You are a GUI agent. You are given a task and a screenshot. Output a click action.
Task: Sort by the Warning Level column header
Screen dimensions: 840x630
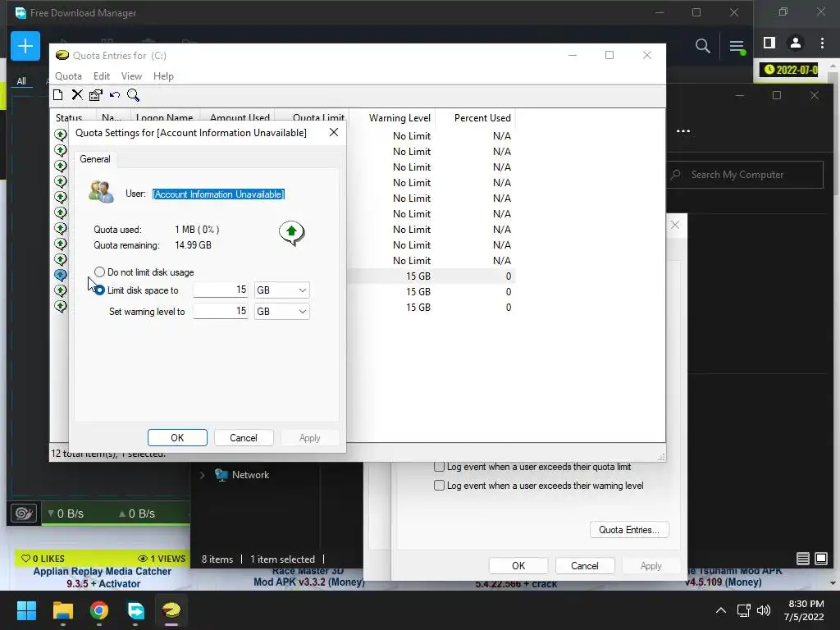click(399, 118)
